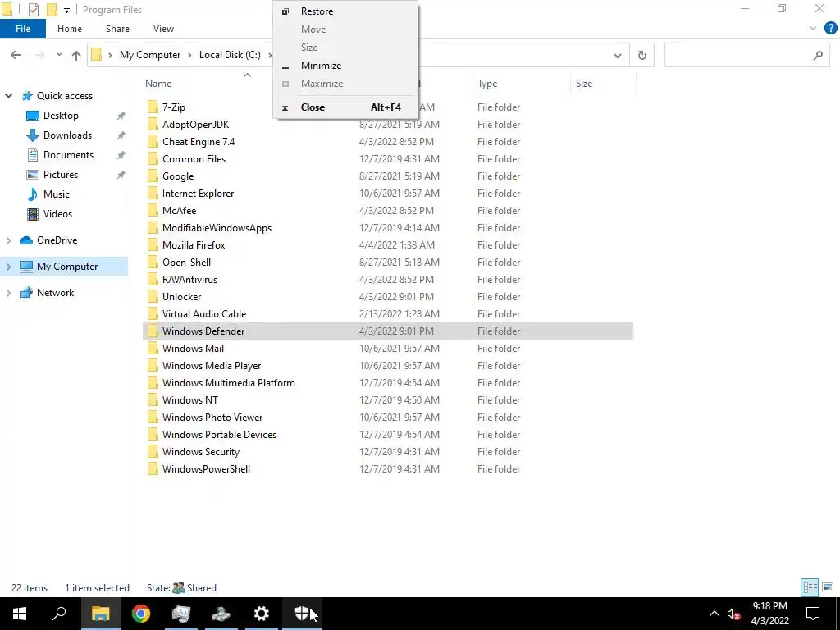Viewport: 840px width, 630px height.
Task: Select Network in the navigation pane
Action: pyautogui.click(x=55, y=293)
